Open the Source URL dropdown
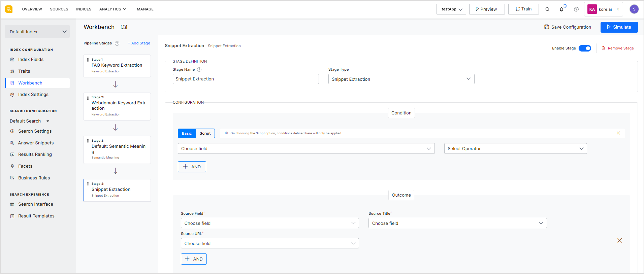Viewport: 644px width, 274px height. coord(270,243)
